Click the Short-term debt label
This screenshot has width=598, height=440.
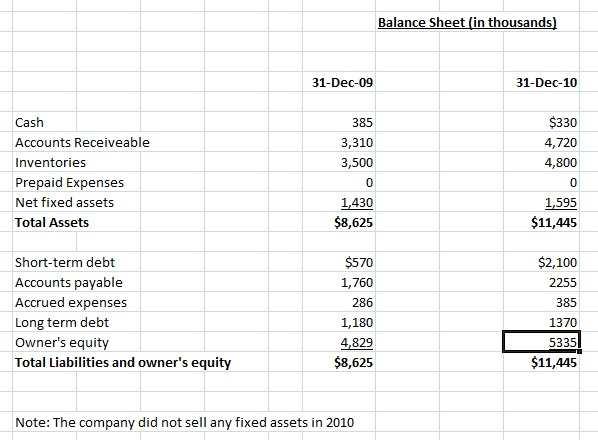click(64, 262)
